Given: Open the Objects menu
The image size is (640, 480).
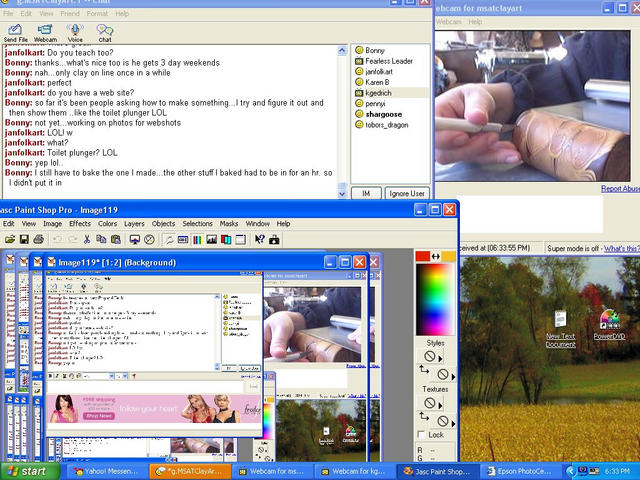Looking at the screenshot, I should click(163, 224).
